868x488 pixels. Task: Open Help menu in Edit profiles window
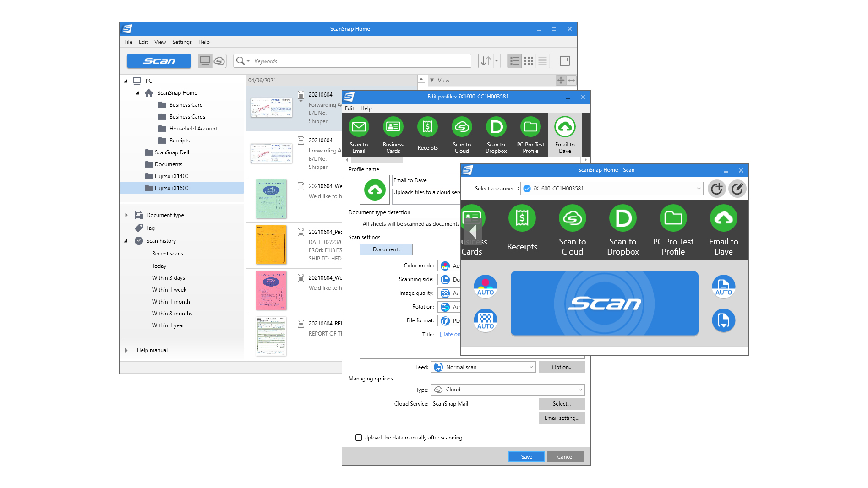click(366, 108)
